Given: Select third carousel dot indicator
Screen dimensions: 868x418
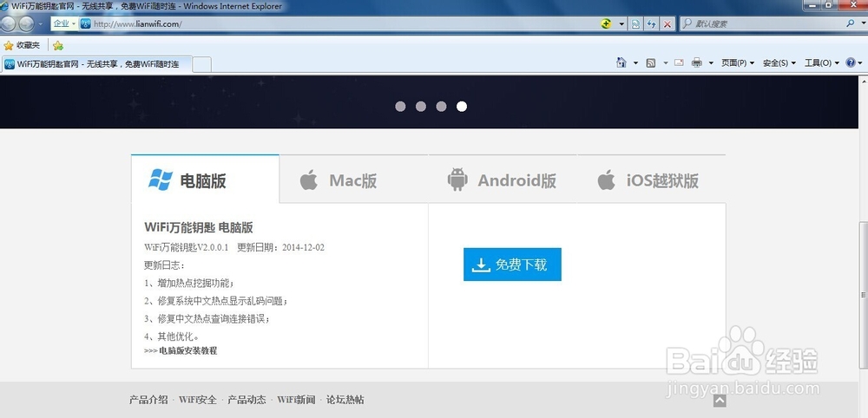Looking at the screenshot, I should pyautogui.click(x=441, y=106).
